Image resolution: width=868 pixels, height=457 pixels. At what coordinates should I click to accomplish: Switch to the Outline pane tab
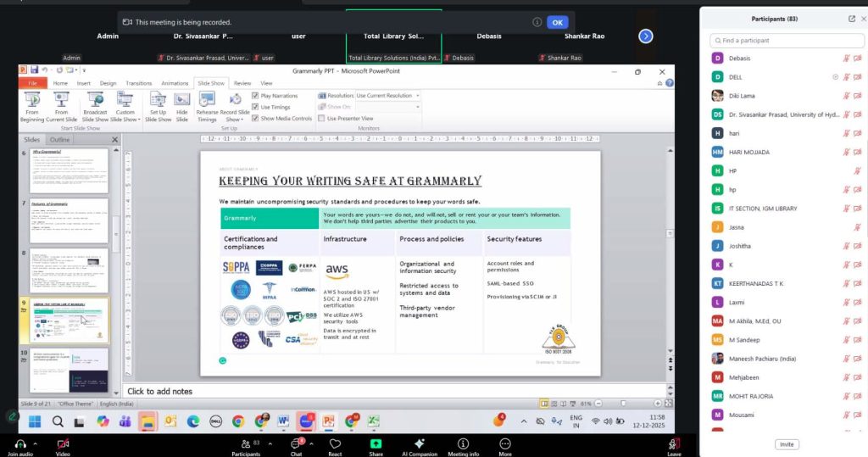tap(59, 139)
